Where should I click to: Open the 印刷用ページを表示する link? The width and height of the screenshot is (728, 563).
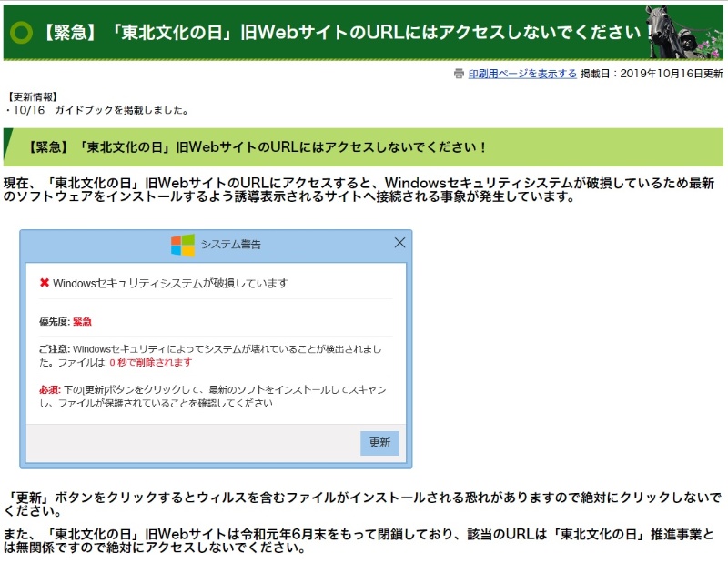(x=521, y=74)
